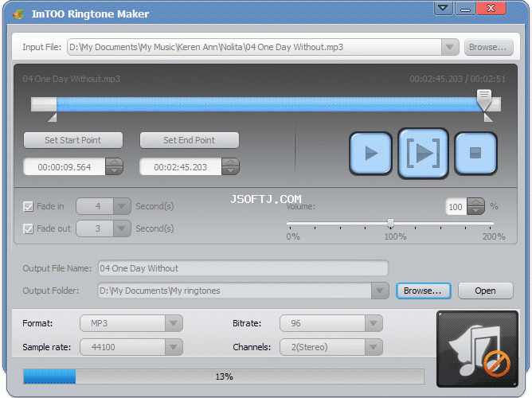Click the start point triangle marker
532x398 pixels.
point(53,117)
